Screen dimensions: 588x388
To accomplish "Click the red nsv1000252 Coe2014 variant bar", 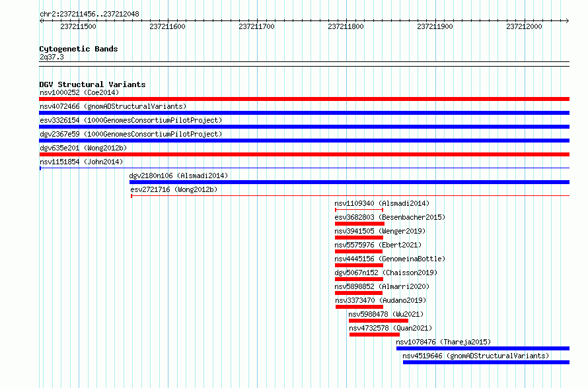I will click(x=304, y=99).
